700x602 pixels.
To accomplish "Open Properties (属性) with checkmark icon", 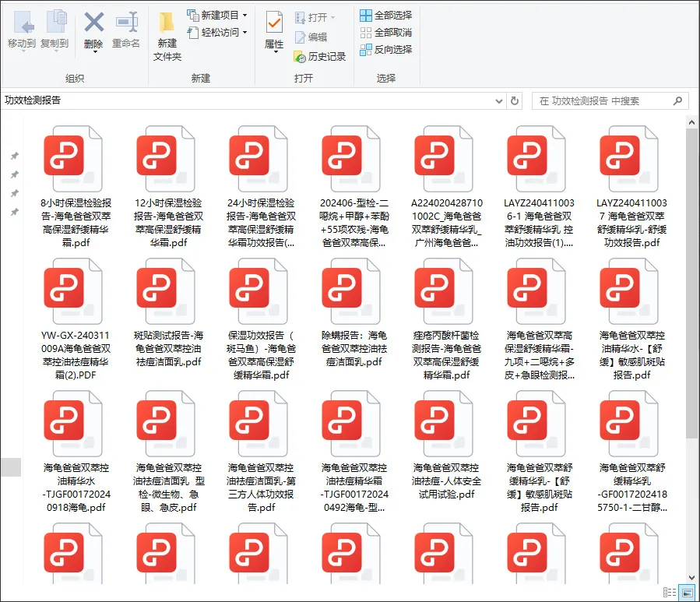I will (x=274, y=23).
